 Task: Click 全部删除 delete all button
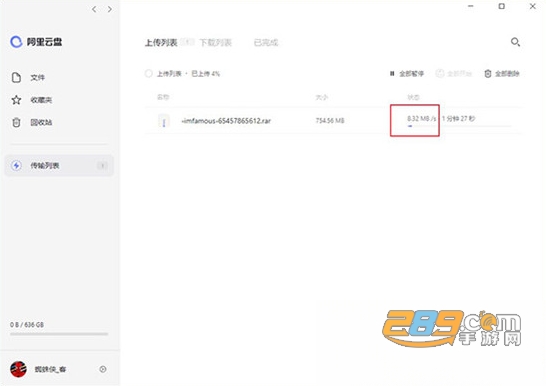tap(502, 73)
